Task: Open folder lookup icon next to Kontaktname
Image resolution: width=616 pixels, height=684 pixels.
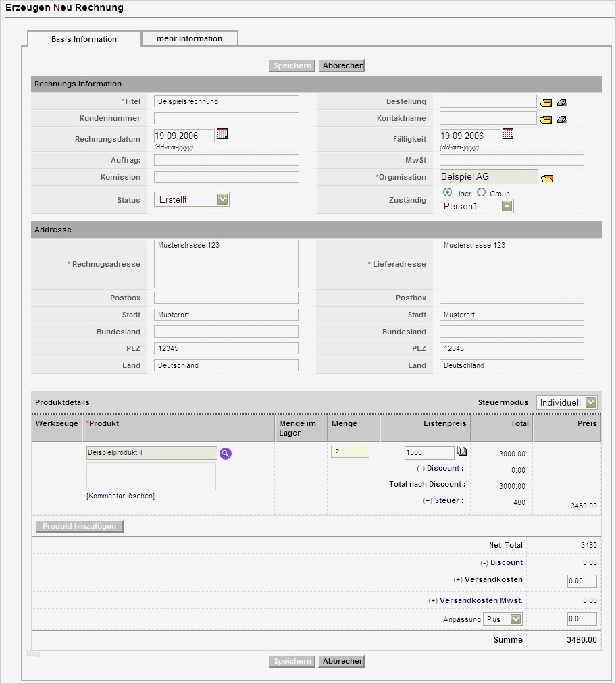Action: [545, 120]
